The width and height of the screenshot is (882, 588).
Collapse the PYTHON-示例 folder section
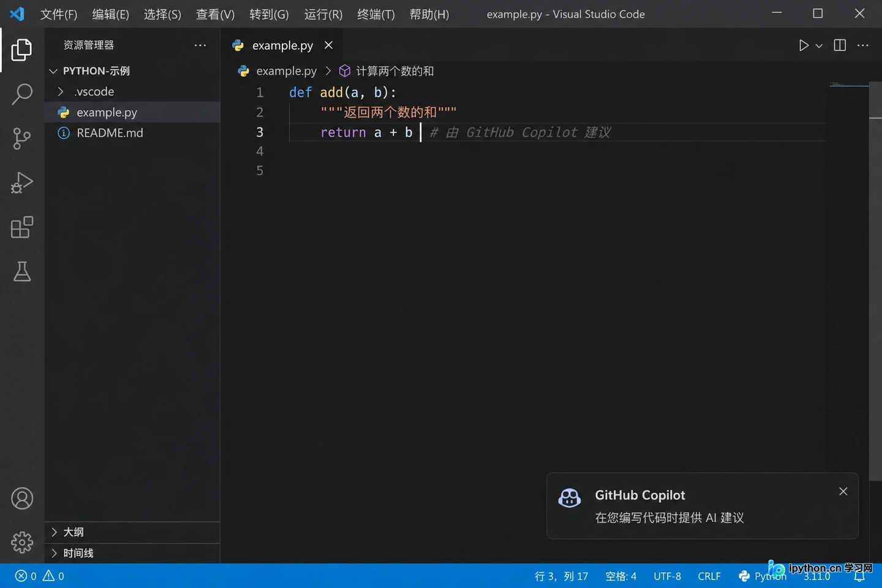[132, 71]
